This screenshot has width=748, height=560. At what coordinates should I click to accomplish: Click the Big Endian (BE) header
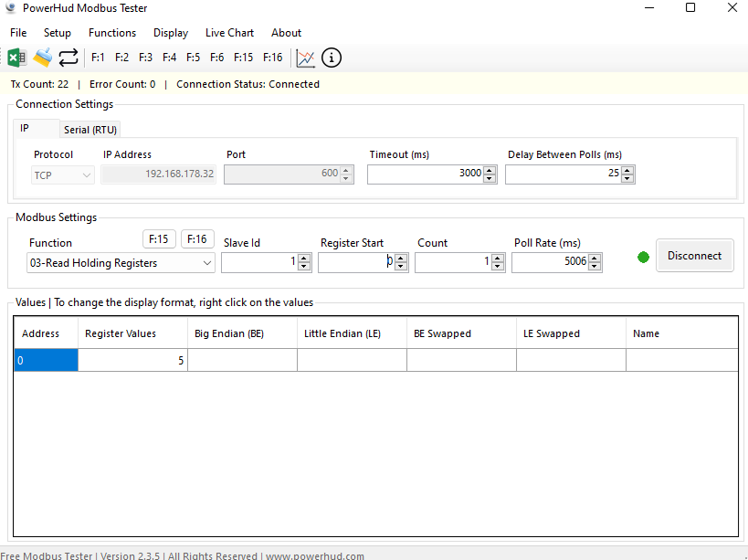pos(242,333)
